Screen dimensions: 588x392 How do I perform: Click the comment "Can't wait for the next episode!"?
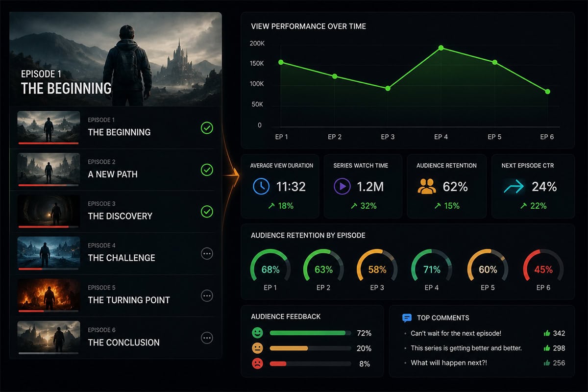tap(456, 333)
